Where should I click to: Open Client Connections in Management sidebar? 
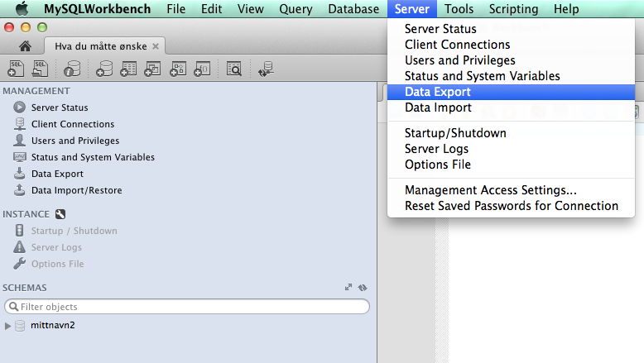(73, 124)
